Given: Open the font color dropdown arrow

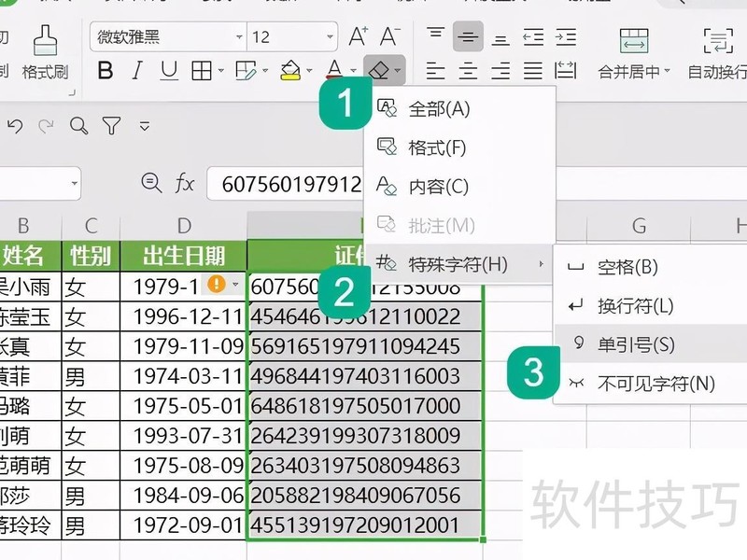Looking at the screenshot, I should (354, 71).
